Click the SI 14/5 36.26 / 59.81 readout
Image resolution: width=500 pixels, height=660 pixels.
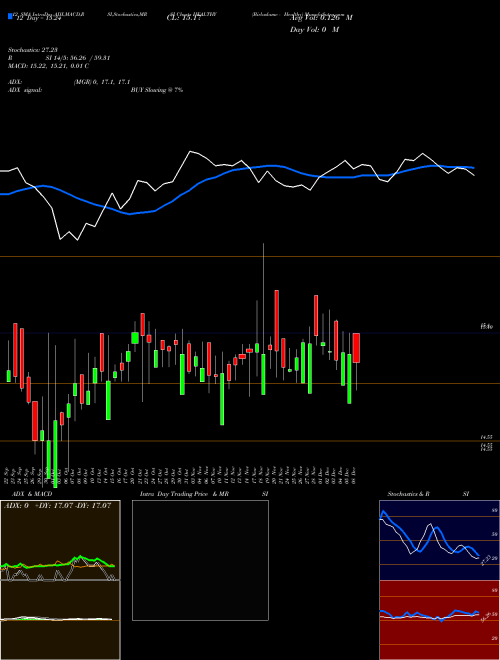point(78,58)
